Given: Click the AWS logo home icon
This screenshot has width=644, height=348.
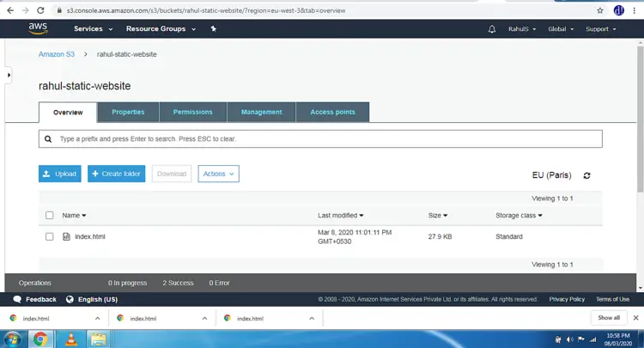Looking at the screenshot, I should pyautogui.click(x=38, y=28).
